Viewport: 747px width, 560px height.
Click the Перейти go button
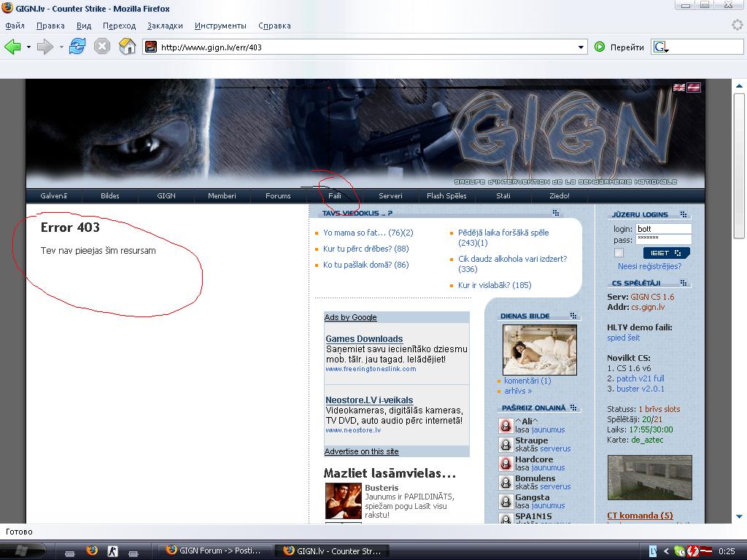619,47
